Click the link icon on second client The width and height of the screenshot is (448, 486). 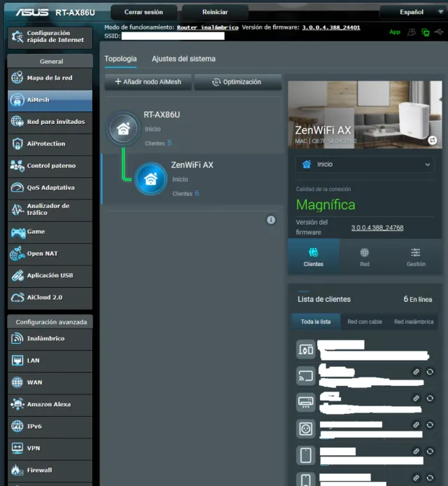pos(416,372)
